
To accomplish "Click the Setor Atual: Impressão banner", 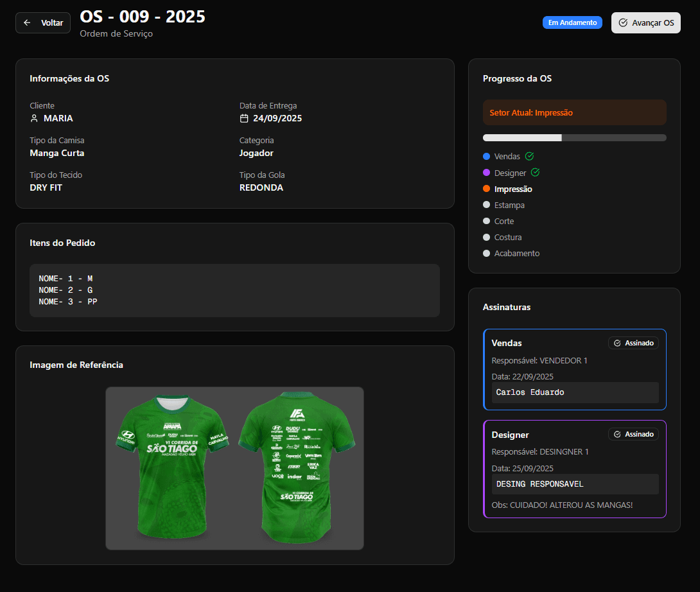I will click(574, 112).
